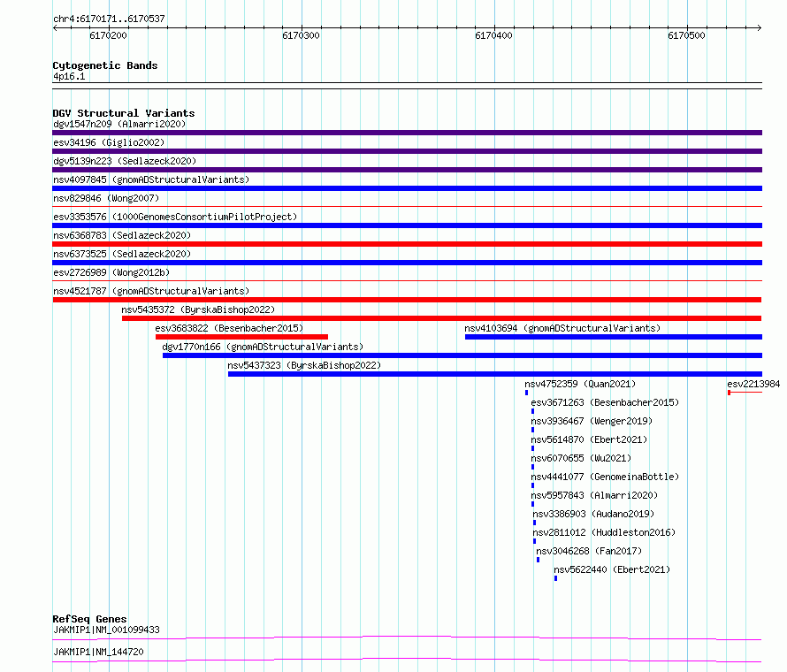Viewport: 787px width, 672px height.
Task: Open dgv1770n166 (gnomADStructuralVariants) label
Action: [x=263, y=347]
